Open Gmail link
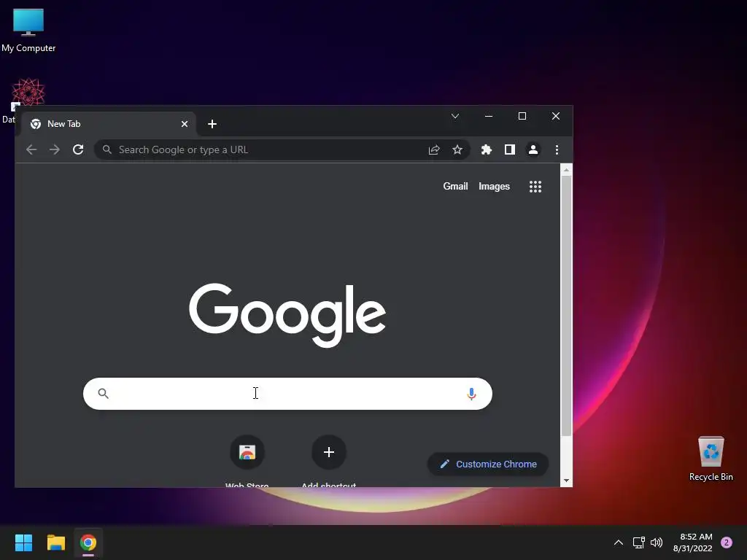The height and width of the screenshot is (560, 747). click(455, 186)
